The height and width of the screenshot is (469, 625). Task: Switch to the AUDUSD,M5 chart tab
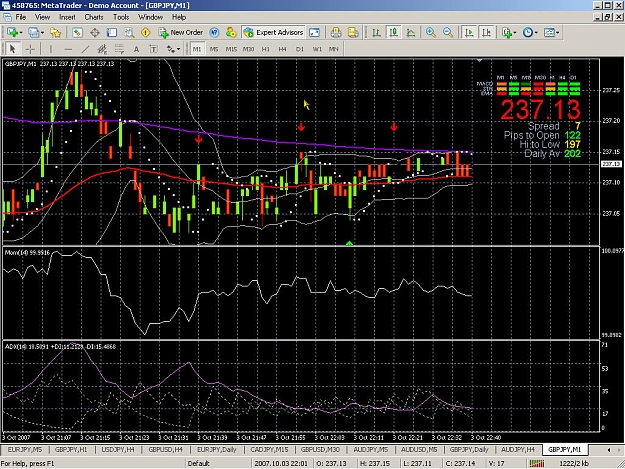tap(419, 449)
